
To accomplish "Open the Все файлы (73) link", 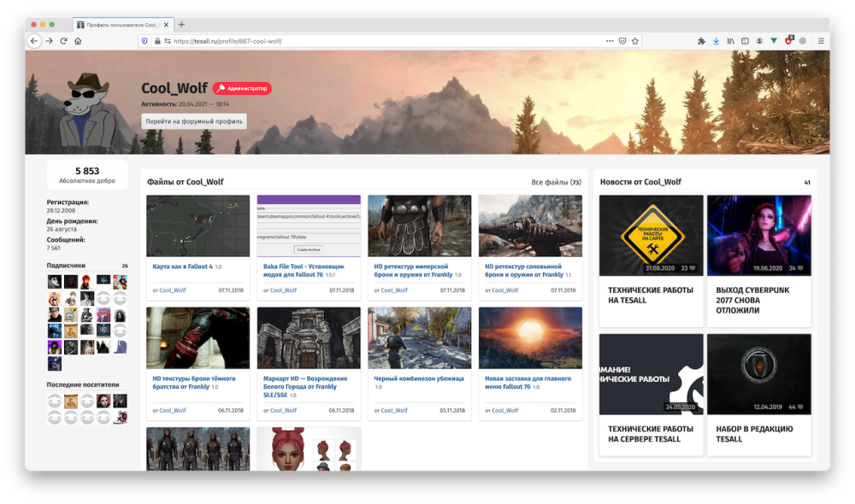I will point(557,182).
